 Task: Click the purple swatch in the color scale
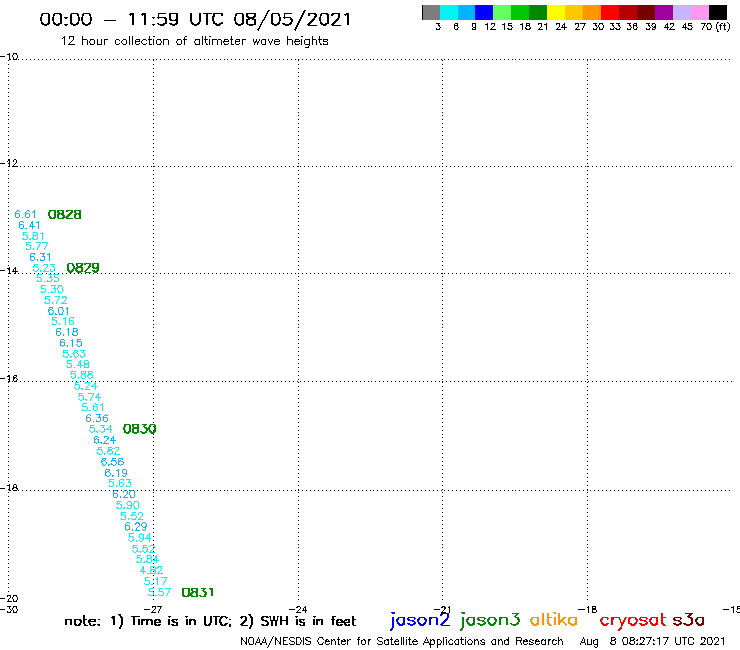click(664, 12)
